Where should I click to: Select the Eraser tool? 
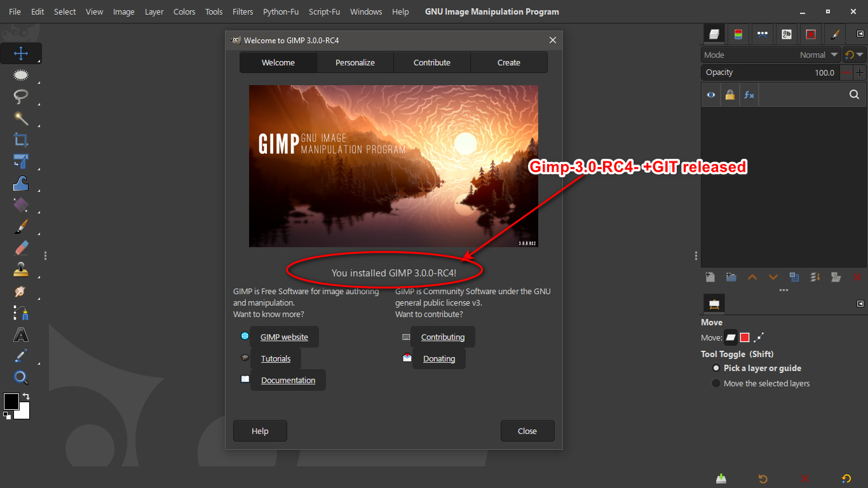[21, 248]
